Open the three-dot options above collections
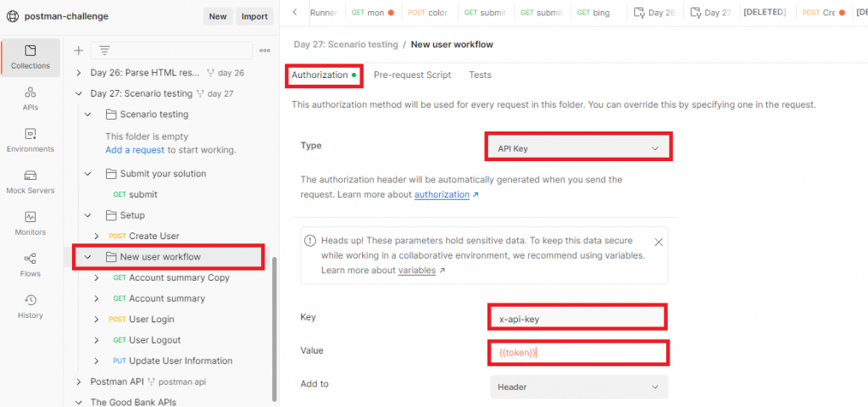The image size is (868, 407). click(264, 51)
